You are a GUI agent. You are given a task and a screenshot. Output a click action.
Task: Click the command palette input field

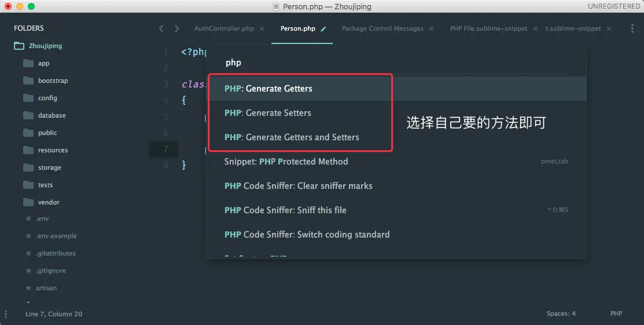click(396, 63)
